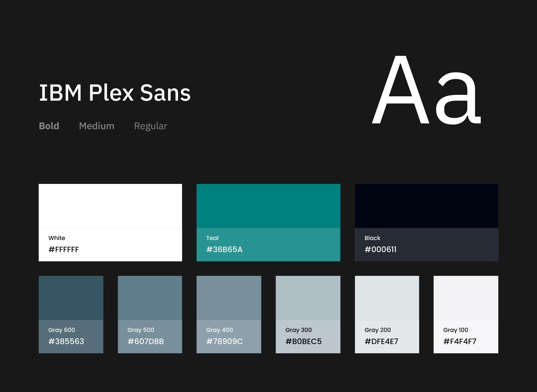Image resolution: width=537 pixels, height=392 pixels.
Task: Click the #000611 hex code text
Action: point(380,249)
